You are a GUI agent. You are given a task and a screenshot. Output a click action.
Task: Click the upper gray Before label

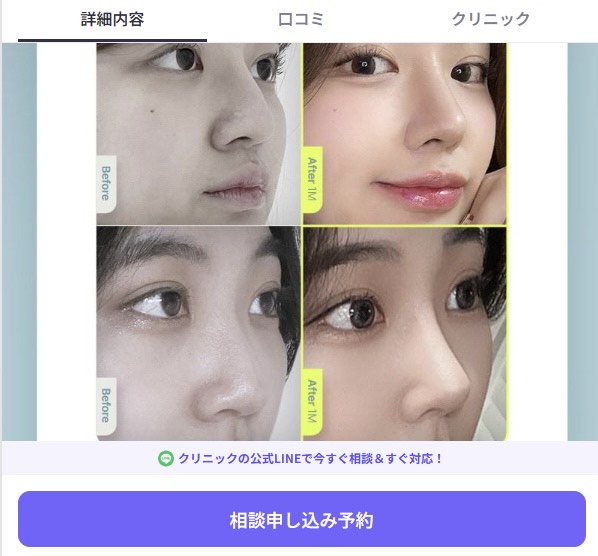[106, 184]
